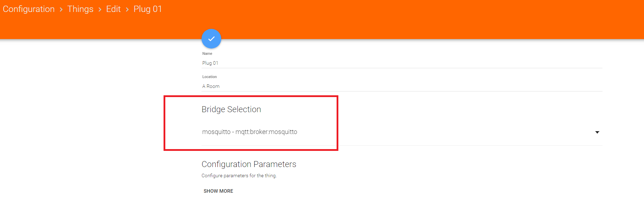Click the chevron after Configuration breadcrumb
The width and height of the screenshot is (644, 211).
tap(61, 9)
